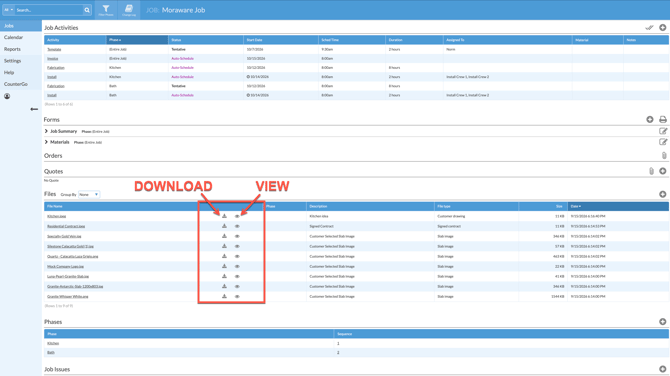Add a new form with the plus icon
Image resolution: width=670 pixels, height=376 pixels.
(x=649, y=119)
